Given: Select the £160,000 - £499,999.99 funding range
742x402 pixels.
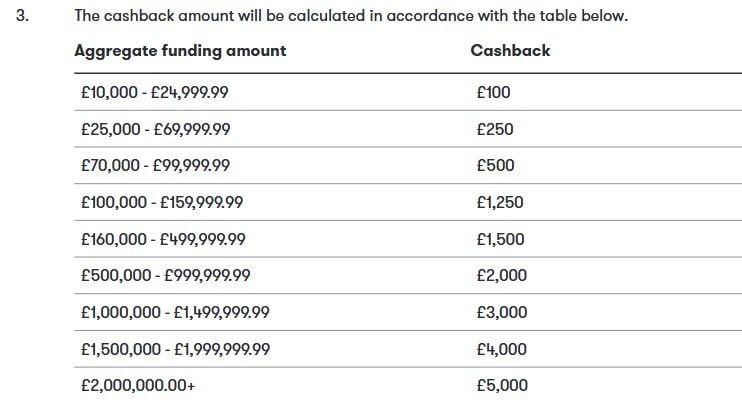Looking at the screenshot, I should coord(163,239).
